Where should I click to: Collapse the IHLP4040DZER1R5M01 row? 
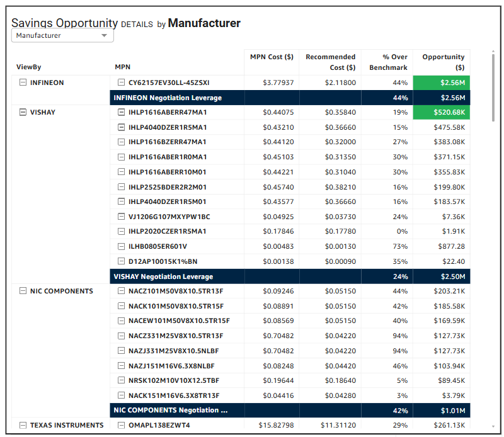121,201
